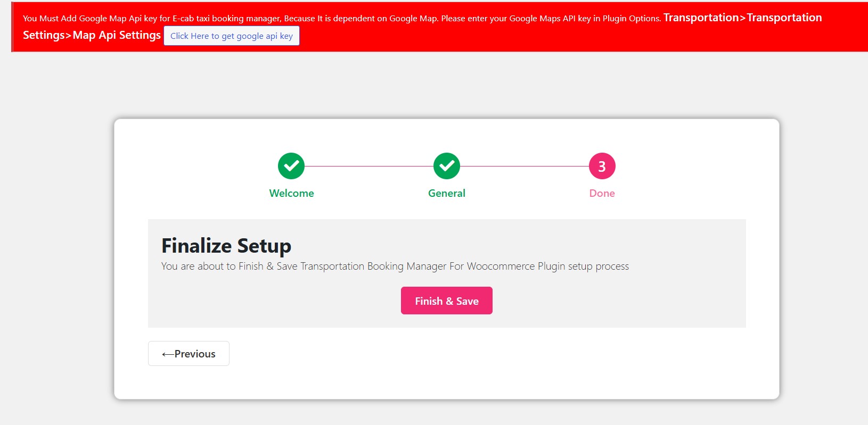This screenshot has height=425, width=868.
Task: Open 'Click Here to get google api key'
Action: point(232,36)
